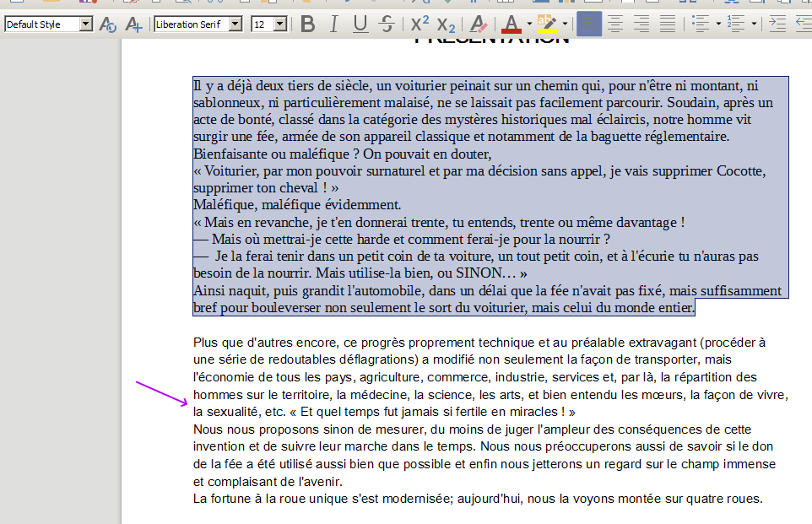Toggle Bold formatting
The width and height of the screenshot is (812, 524).
307,24
